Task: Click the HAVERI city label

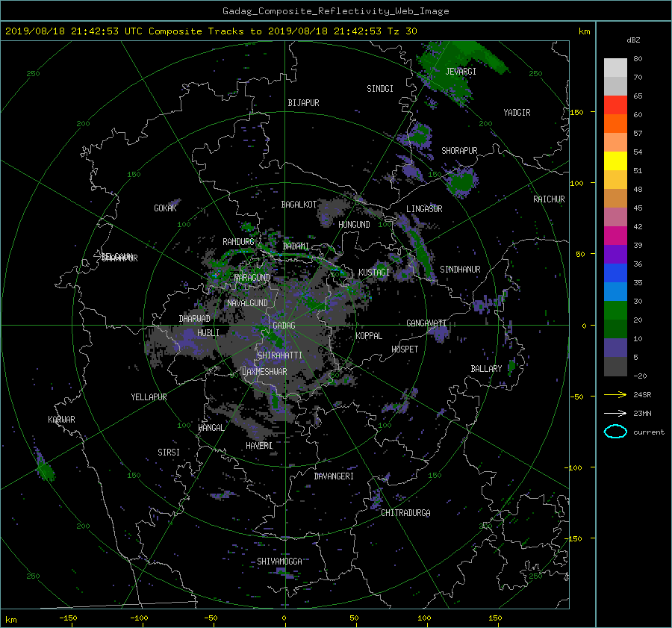Action: [x=259, y=446]
